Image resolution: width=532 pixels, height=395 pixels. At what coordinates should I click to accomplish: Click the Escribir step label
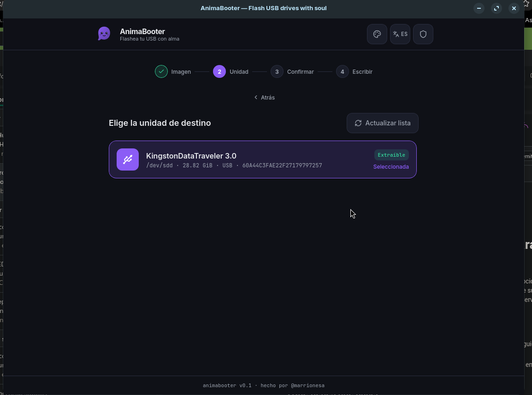pyautogui.click(x=362, y=71)
